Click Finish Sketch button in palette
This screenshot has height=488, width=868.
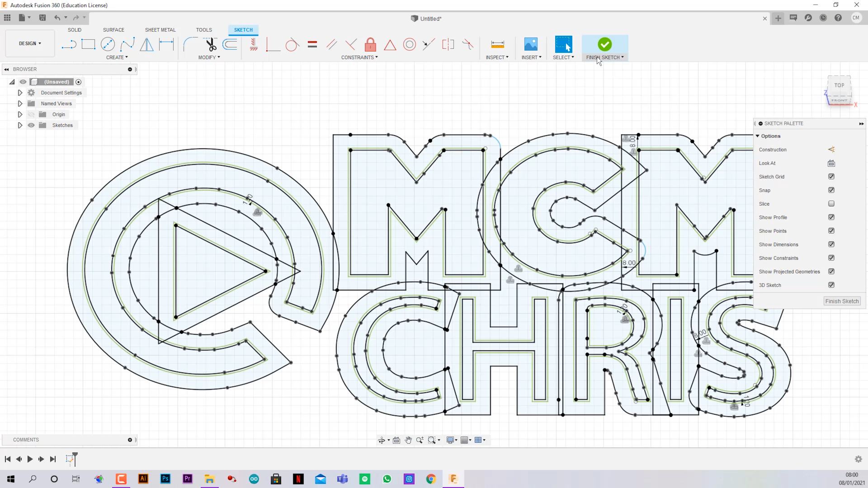click(x=841, y=301)
